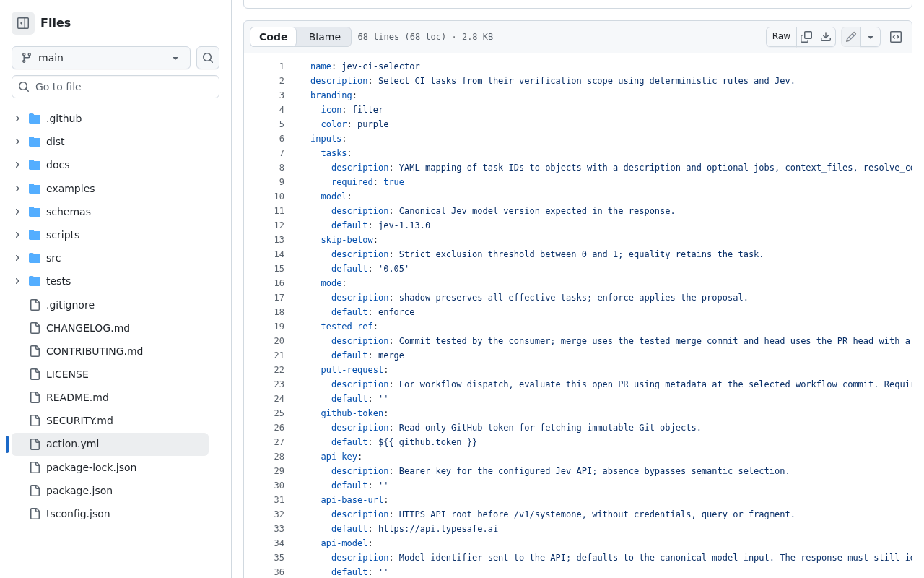Click the SECURITY.md file icon
Screen dimensions: 924x578
pos(35,420)
